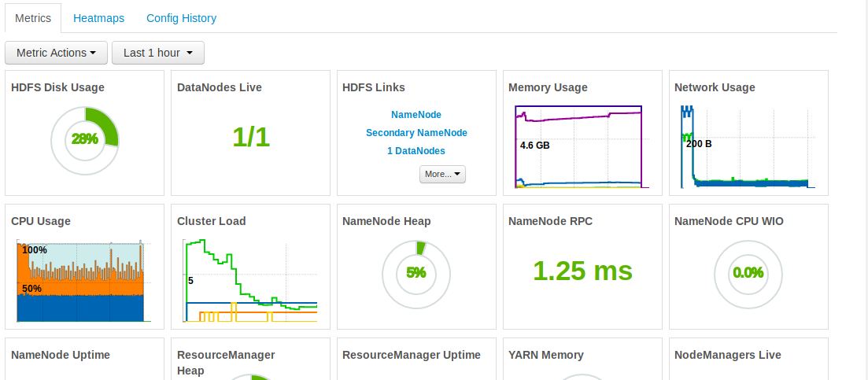Open the Network Usage graph
868x380 pixels.
(748, 146)
